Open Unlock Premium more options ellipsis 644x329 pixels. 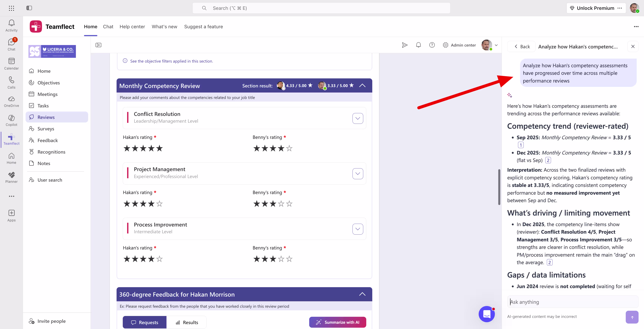[x=620, y=8]
